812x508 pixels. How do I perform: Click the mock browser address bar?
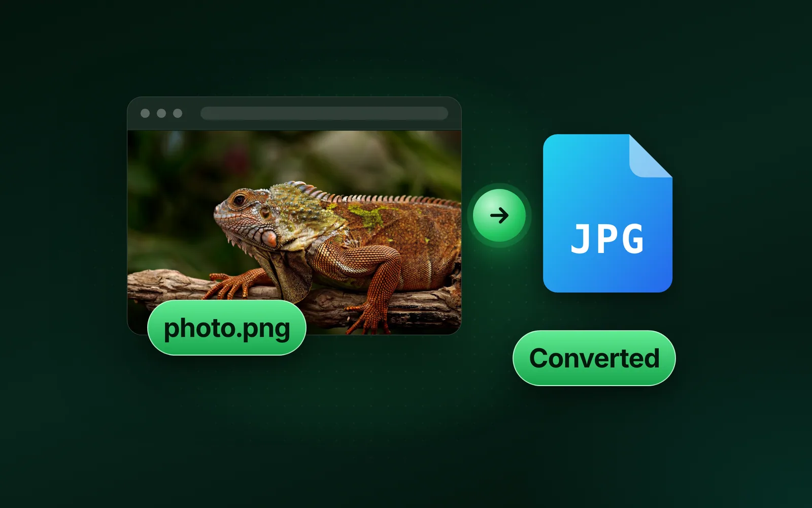point(324,113)
